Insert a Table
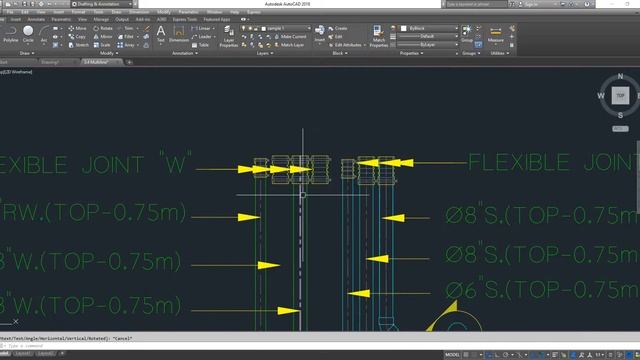Screen dimensions: 640x360 pyautogui.click(x=200, y=45)
